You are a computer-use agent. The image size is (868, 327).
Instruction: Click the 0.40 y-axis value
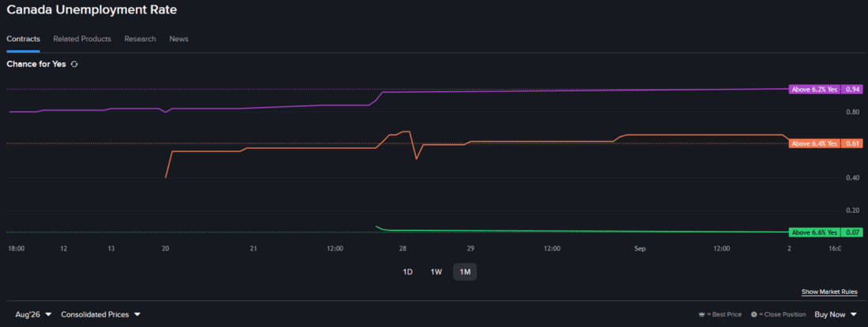pos(852,178)
